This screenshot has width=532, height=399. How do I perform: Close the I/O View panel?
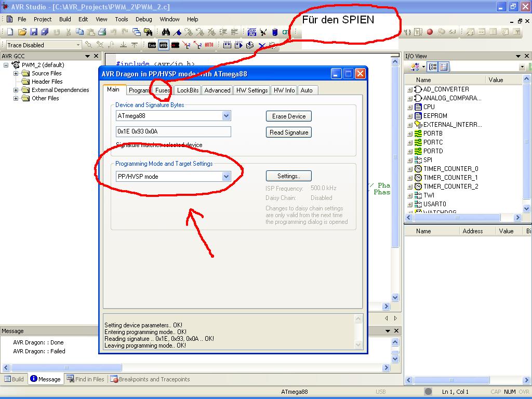pos(527,56)
